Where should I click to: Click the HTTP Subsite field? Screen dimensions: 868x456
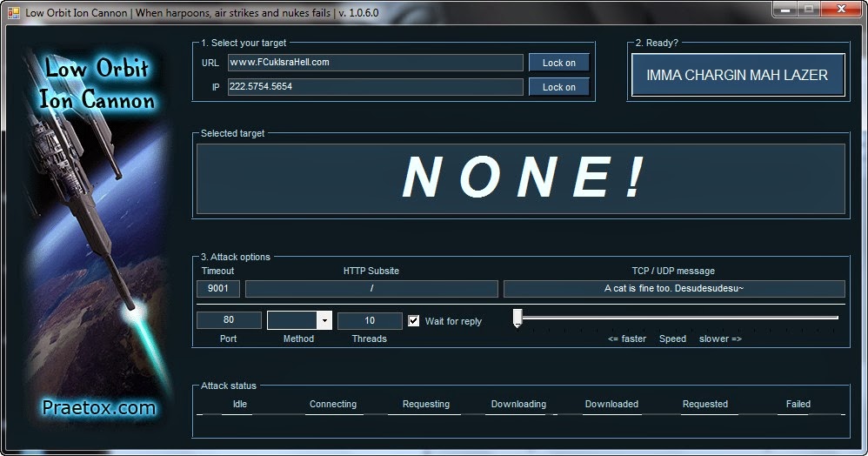[371, 288]
